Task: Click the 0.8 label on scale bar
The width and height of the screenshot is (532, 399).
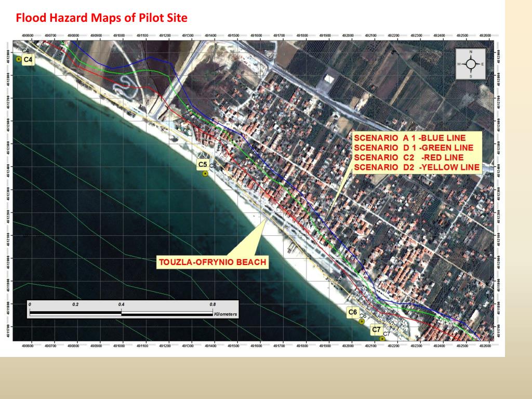Action: coord(212,304)
